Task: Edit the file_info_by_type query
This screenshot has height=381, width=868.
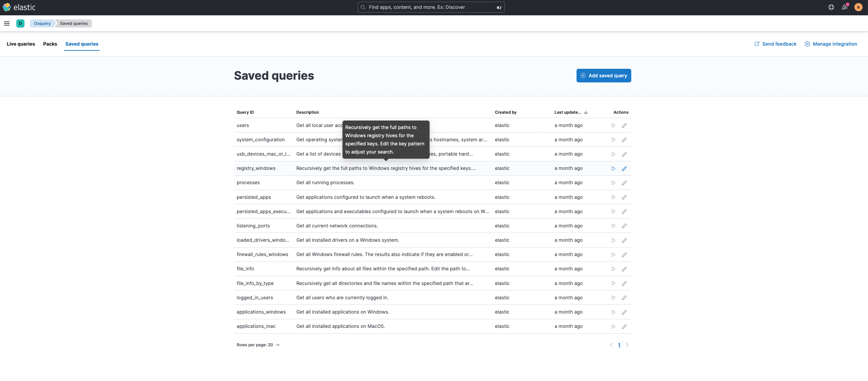Action: click(624, 283)
